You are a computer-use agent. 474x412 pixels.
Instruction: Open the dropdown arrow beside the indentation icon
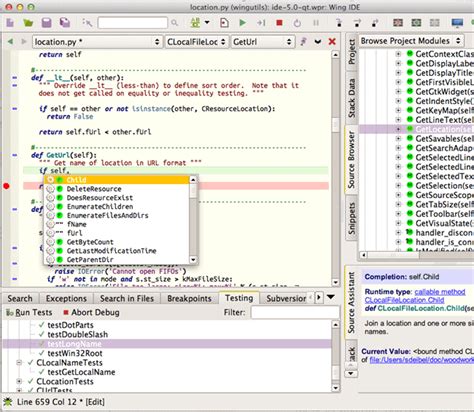(207, 23)
